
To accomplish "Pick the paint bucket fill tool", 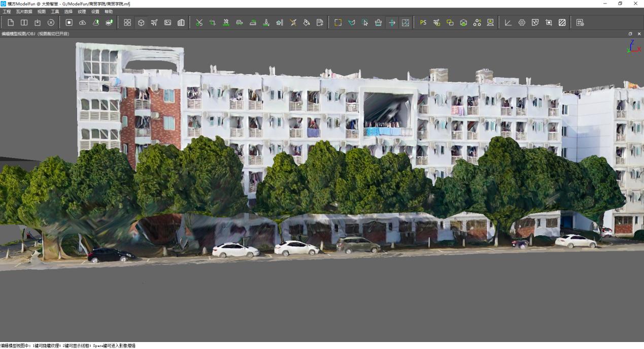I will click(307, 22).
